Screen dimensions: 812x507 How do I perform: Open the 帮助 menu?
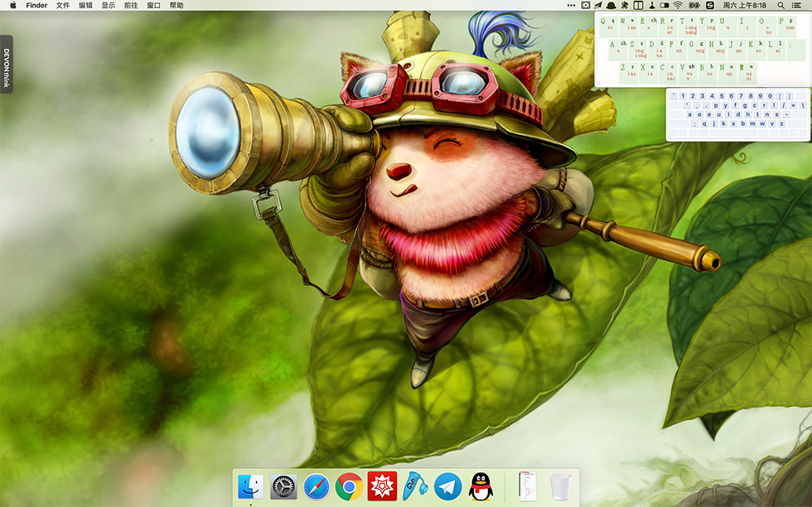click(x=176, y=5)
